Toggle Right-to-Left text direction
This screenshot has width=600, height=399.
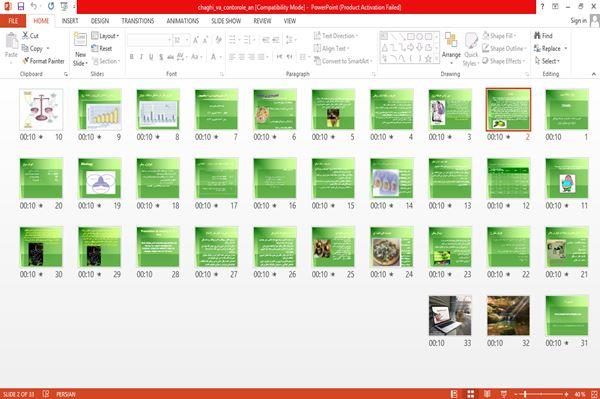click(289, 57)
